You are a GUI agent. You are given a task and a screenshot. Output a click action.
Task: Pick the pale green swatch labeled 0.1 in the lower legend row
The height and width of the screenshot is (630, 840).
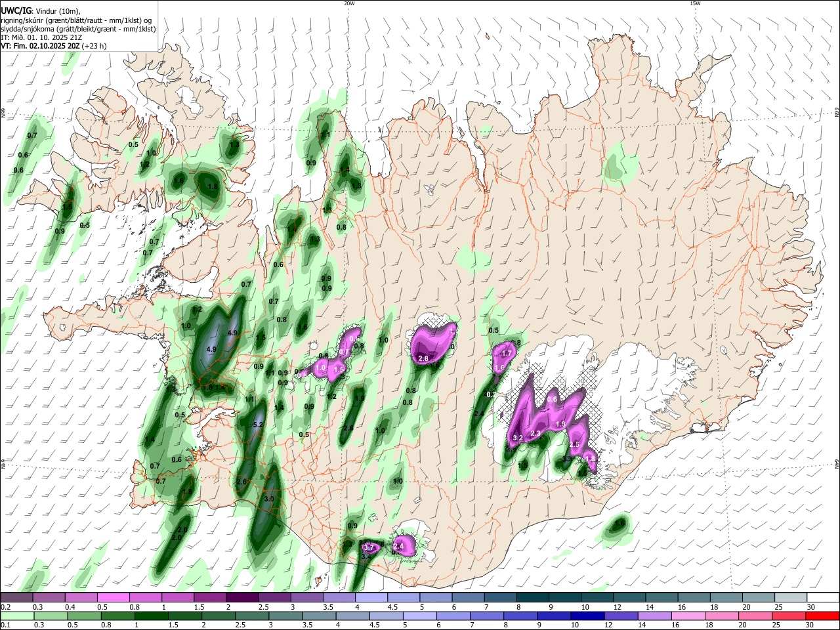pyautogui.click(x=17, y=616)
